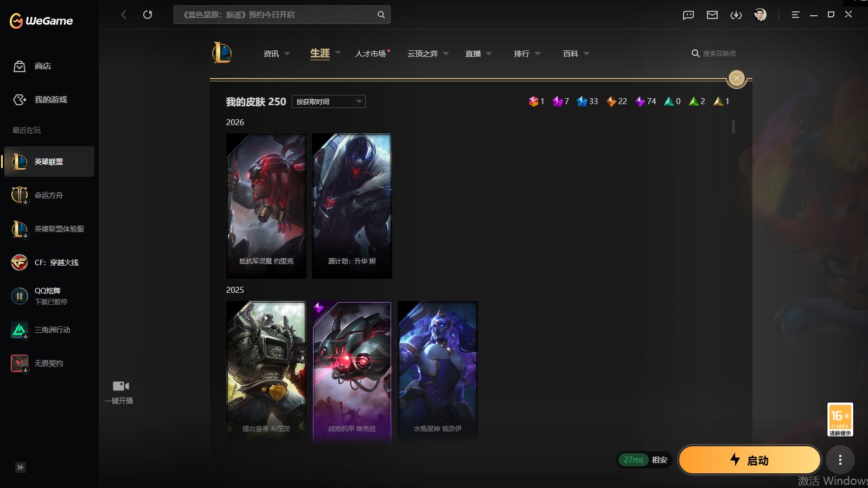Open the 资讯 tab
The height and width of the screenshot is (488, 868).
(x=271, y=54)
